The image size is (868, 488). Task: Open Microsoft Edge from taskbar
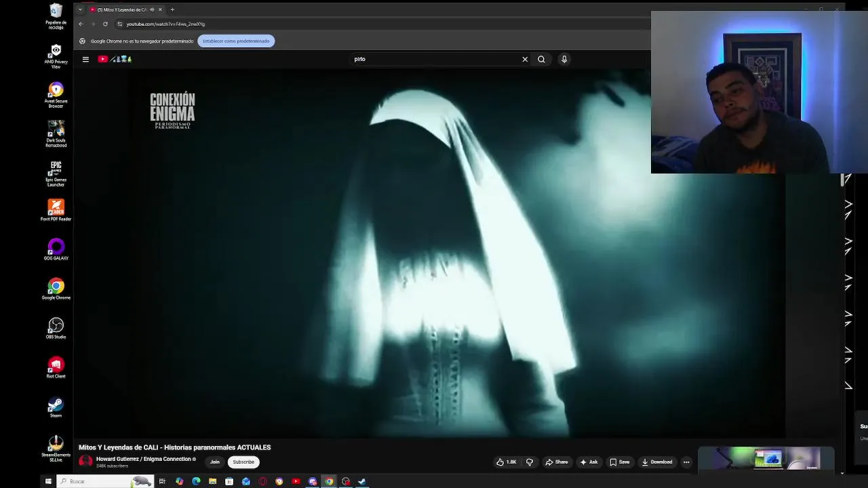[196, 481]
